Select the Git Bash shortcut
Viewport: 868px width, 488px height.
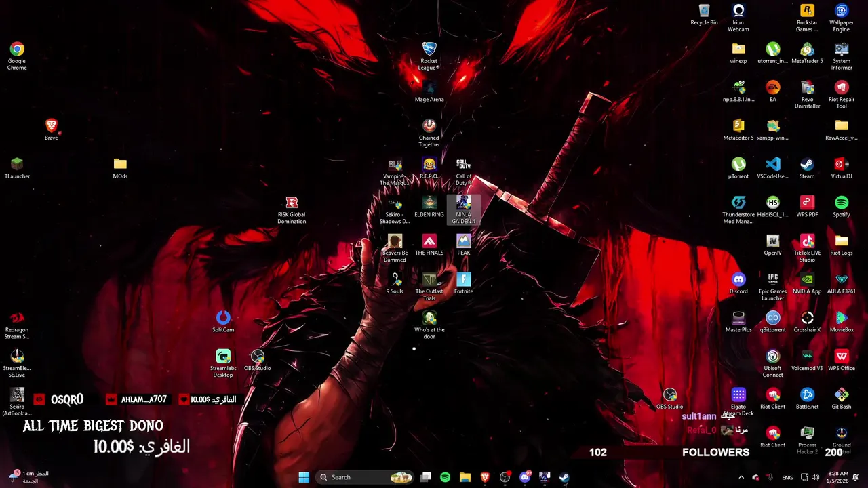tap(842, 398)
